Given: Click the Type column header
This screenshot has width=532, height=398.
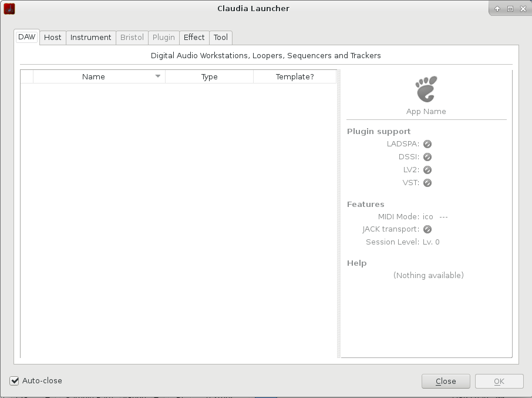Looking at the screenshot, I should click(210, 77).
